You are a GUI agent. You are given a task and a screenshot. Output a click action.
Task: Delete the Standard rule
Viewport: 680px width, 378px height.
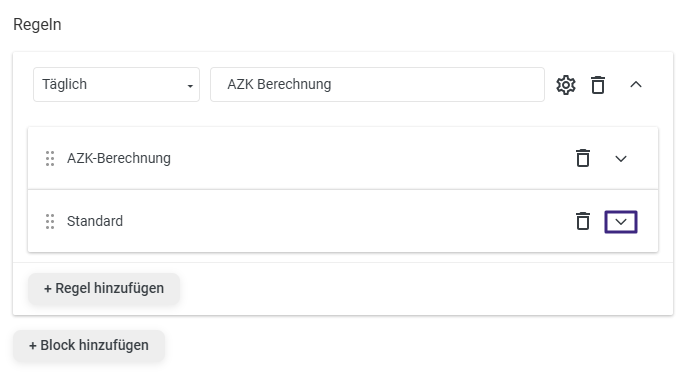point(583,221)
